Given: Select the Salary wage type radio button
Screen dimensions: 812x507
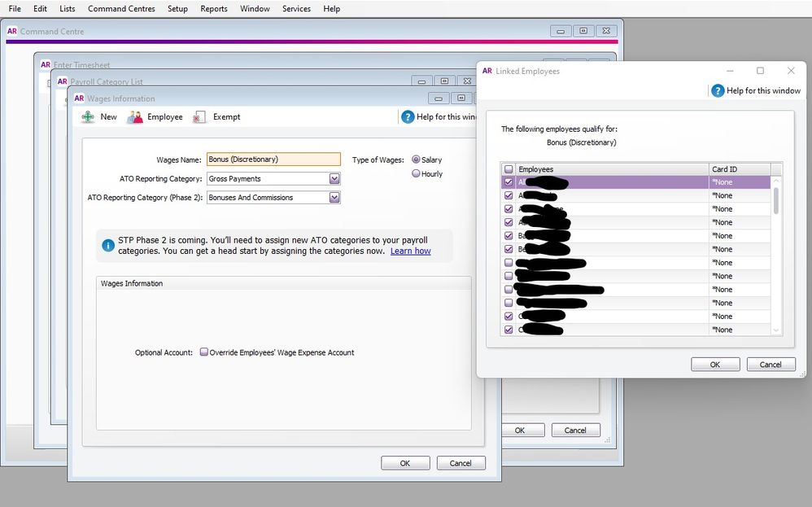Looking at the screenshot, I should (x=417, y=160).
